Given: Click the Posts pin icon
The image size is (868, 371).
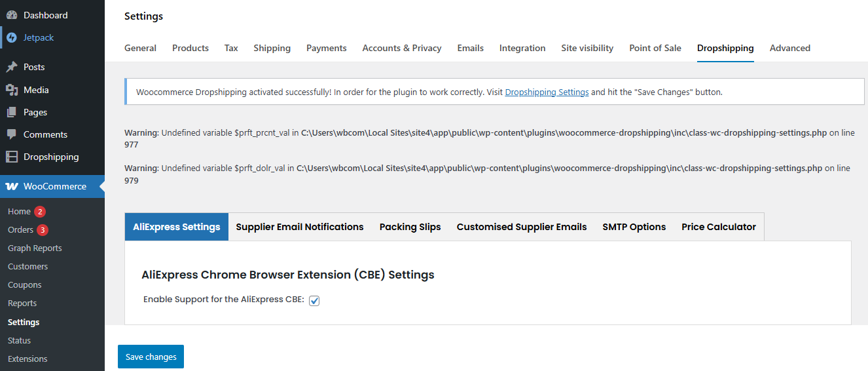Looking at the screenshot, I should tap(12, 67).
